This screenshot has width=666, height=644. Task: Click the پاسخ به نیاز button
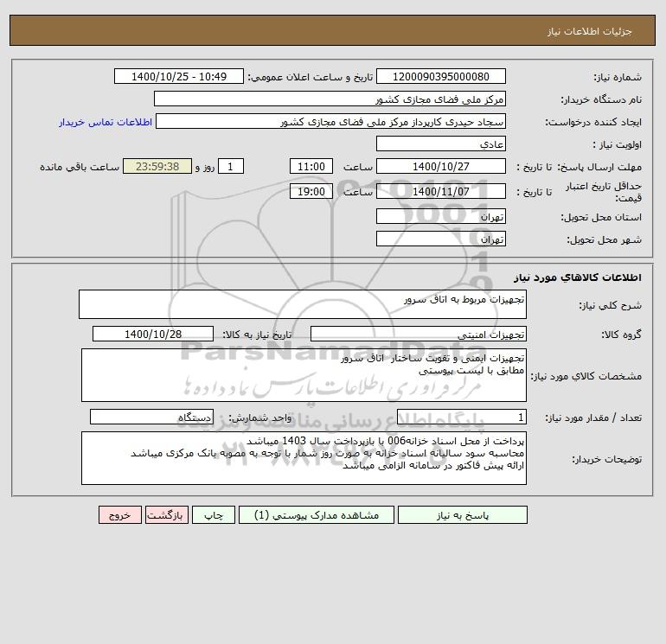click(x=462, y=514)
